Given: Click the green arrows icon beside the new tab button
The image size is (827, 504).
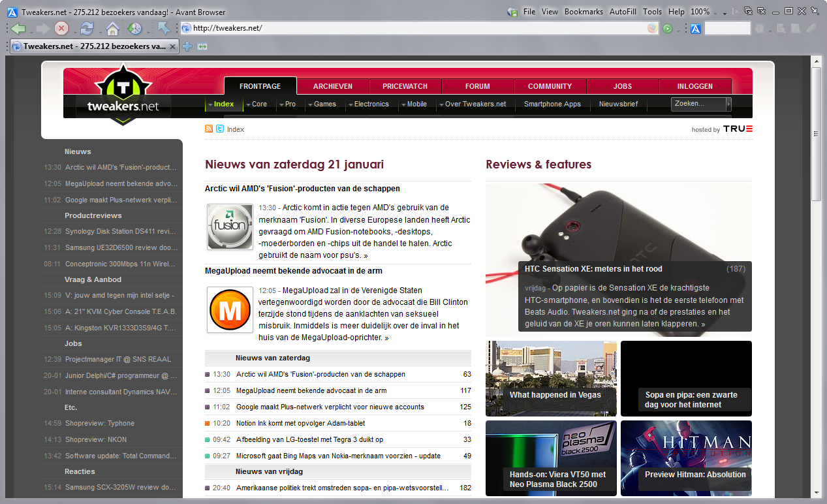Looking at the screenshot, I should pyautogui.click(x=202, y=46).
